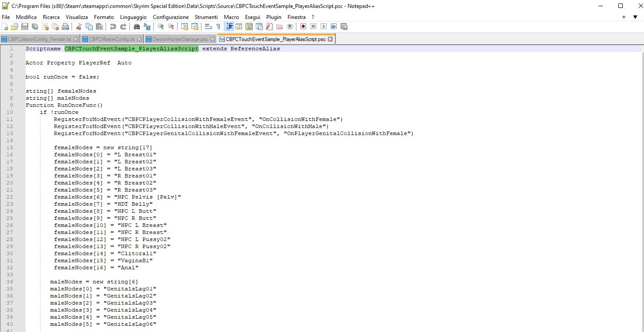Image resolution: width=644 pixels, height=332 pixels.
Task: Open Find using the binoculars icon
Action: (x=137, y=26)
